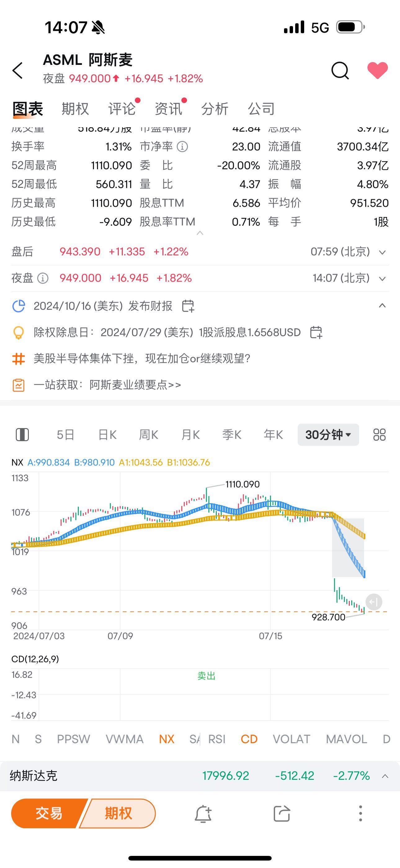
Task: Select the 5日 chart period
Action: click(x=65, y=435)
